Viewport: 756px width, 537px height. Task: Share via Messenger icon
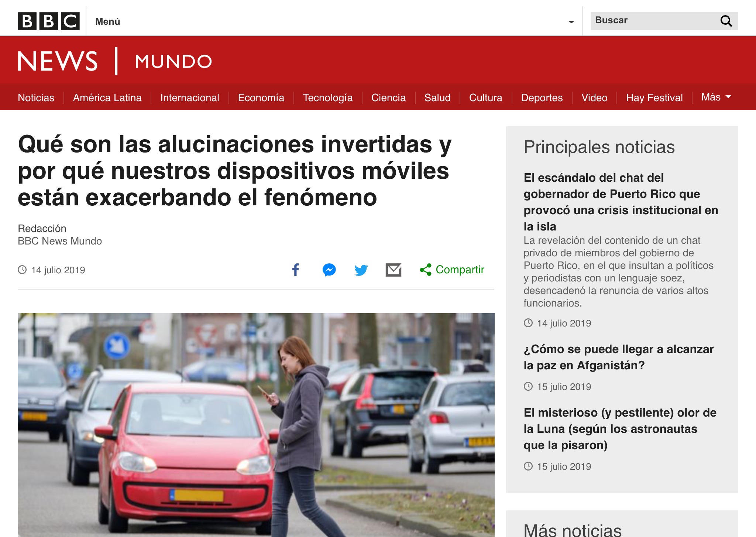click(329, 270)
